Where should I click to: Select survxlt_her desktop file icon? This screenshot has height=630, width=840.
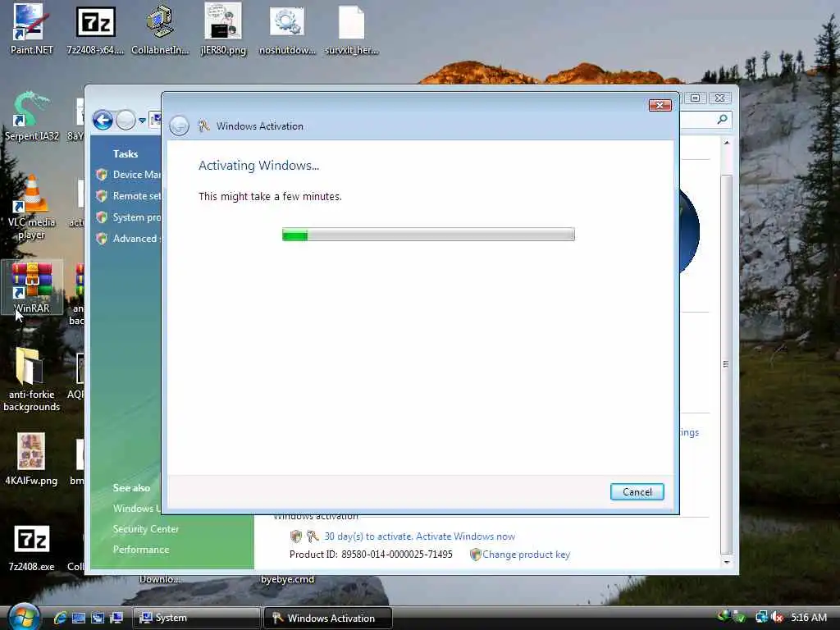(351, 30)
